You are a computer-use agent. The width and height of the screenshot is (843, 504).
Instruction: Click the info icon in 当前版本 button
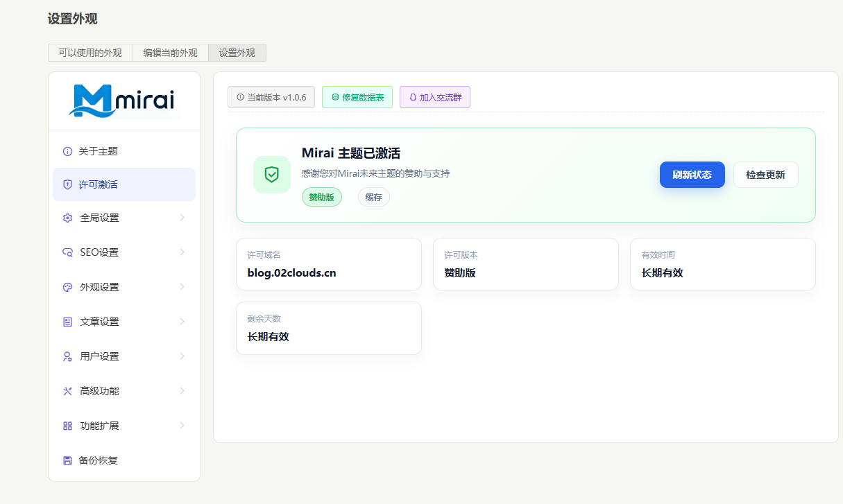click(241, 97)
